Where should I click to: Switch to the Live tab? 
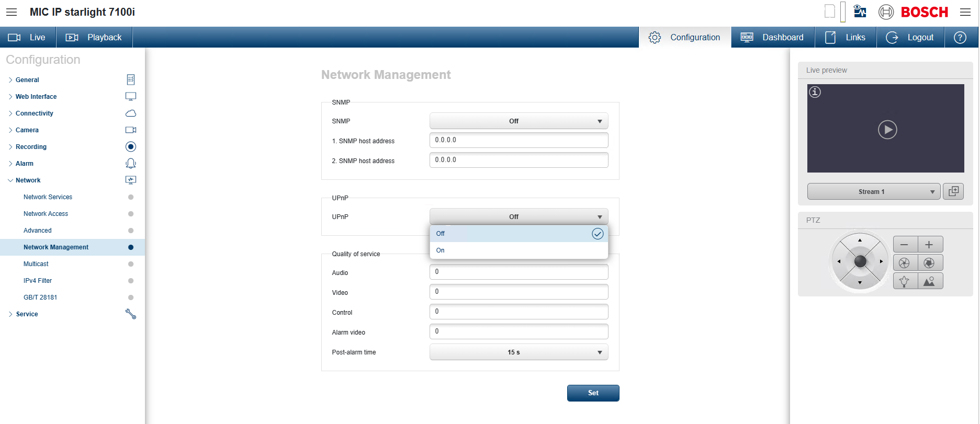28,37
